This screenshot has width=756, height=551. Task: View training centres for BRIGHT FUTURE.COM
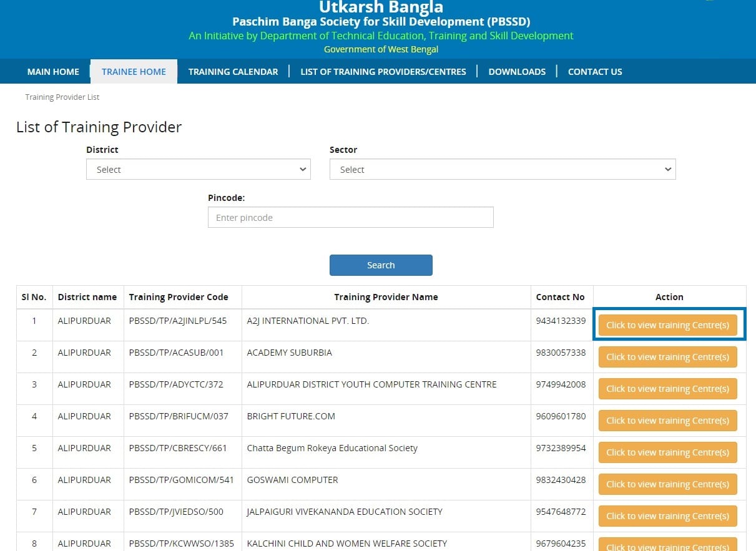667,421
